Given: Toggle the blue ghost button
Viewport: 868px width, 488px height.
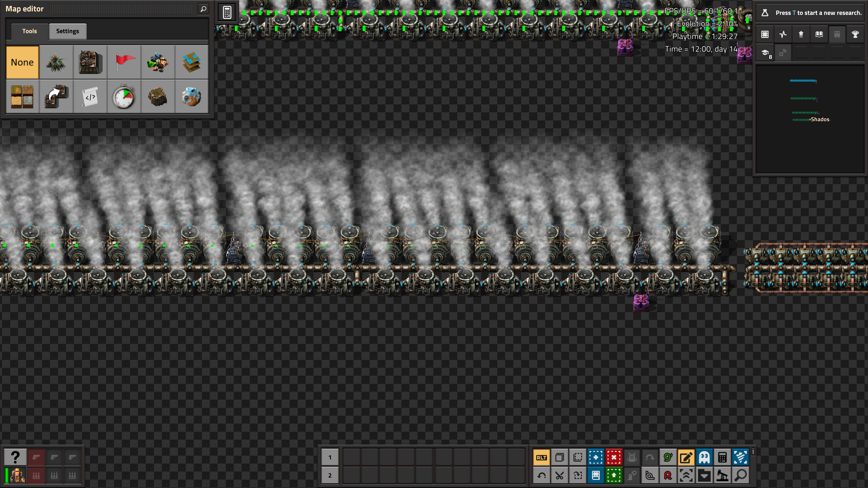Looking at the screenshot, I should 704,457.
